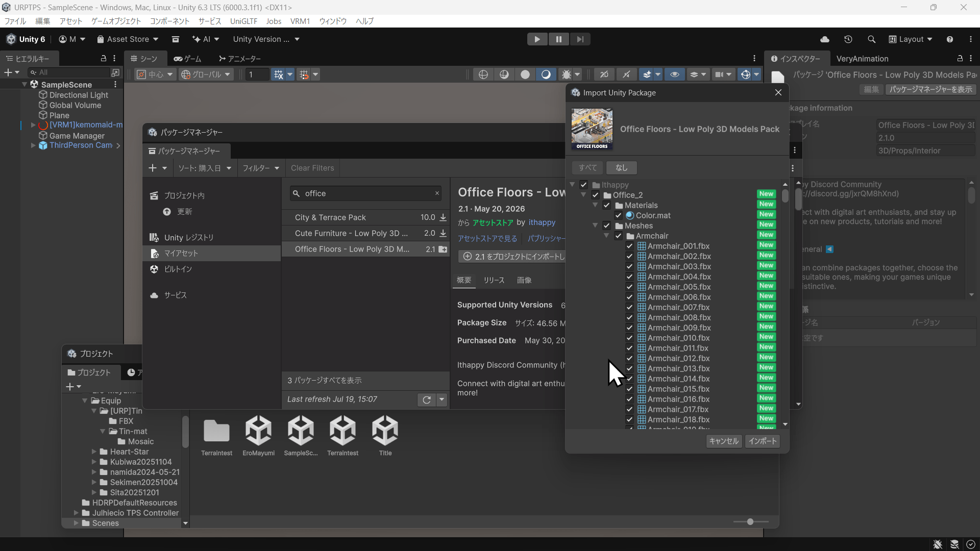980x551 pixels.
Task: Open Unity cloud services icon
Action: [x=825, y=39]
